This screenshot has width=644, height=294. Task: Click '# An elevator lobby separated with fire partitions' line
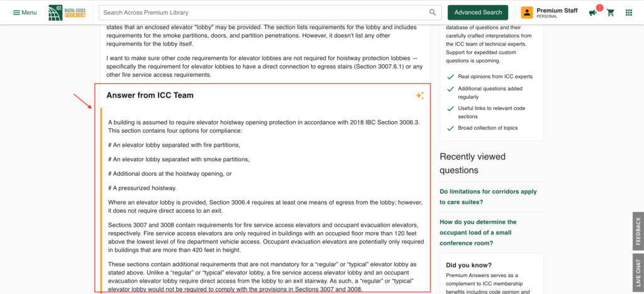(x=174, y=145)
